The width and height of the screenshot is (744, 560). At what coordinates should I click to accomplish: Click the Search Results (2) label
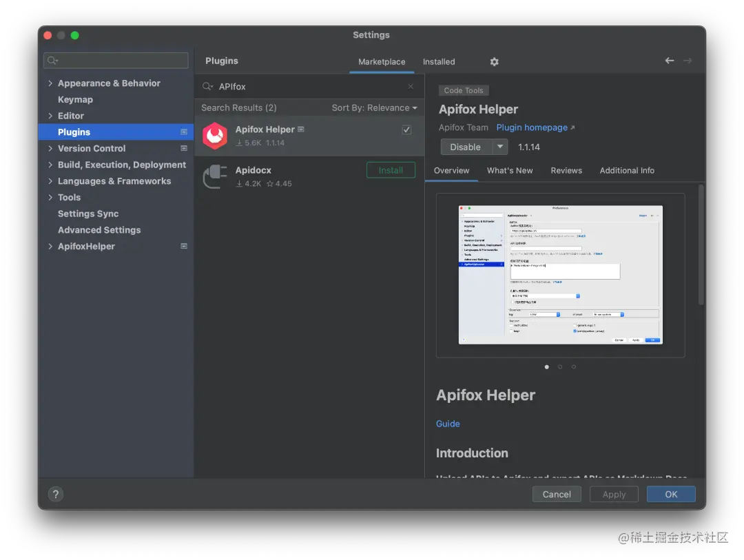tap(238, 107)
